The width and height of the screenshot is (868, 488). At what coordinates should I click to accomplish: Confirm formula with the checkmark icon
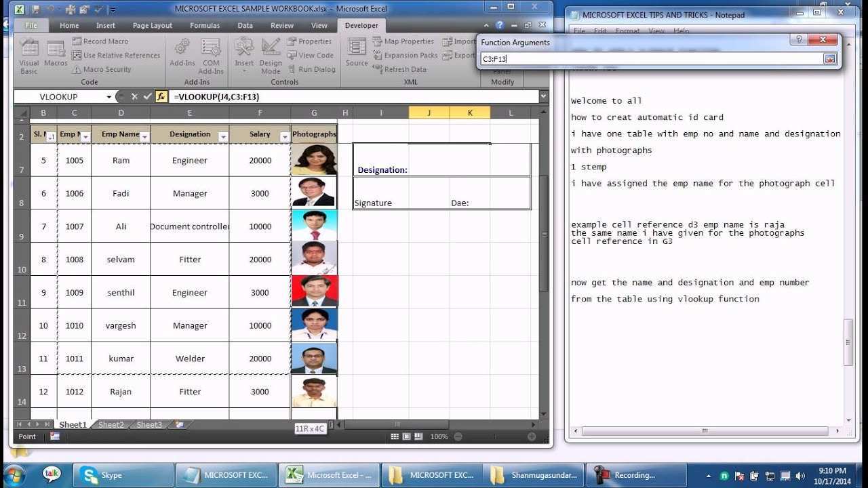tap(147, 97)
